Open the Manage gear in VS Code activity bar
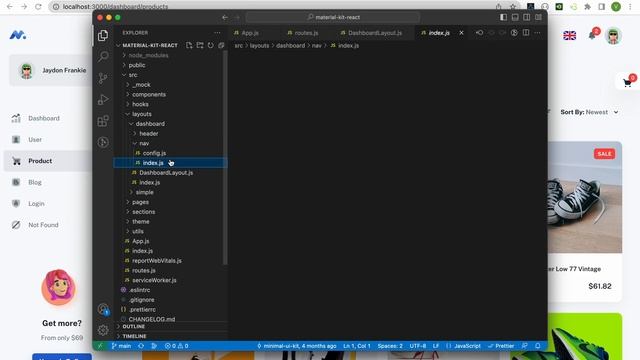640x360 pixels. [x=103, y=330]
